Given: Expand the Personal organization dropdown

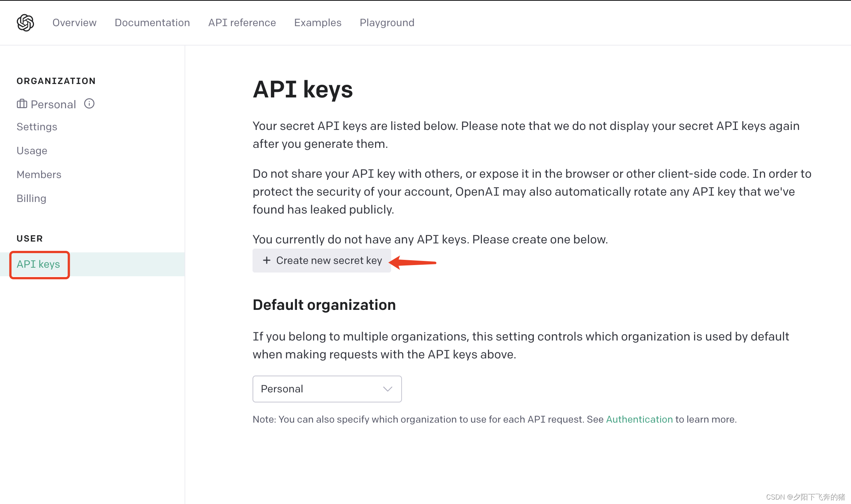Looking at the screenshot, I should (x=327, y=389).
